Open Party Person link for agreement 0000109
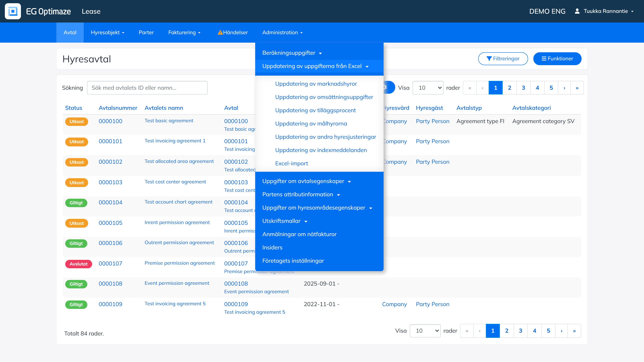 click(x=432, y=304)
